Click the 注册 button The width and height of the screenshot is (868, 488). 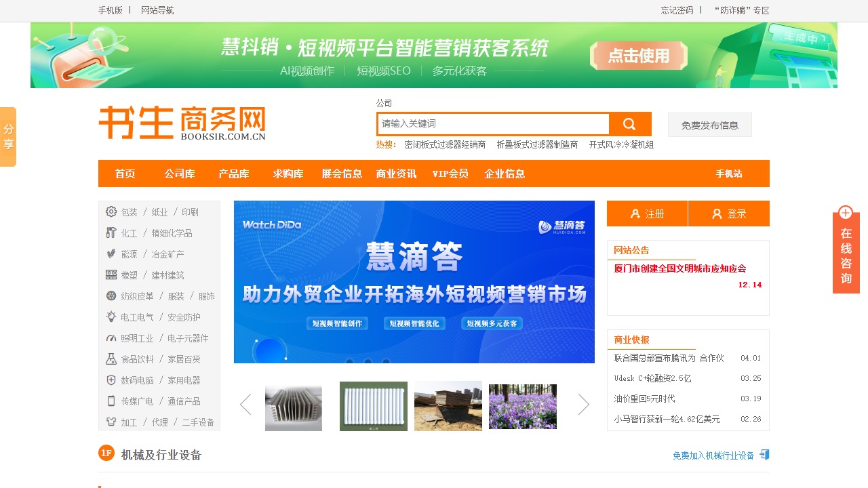click(648, 213)
